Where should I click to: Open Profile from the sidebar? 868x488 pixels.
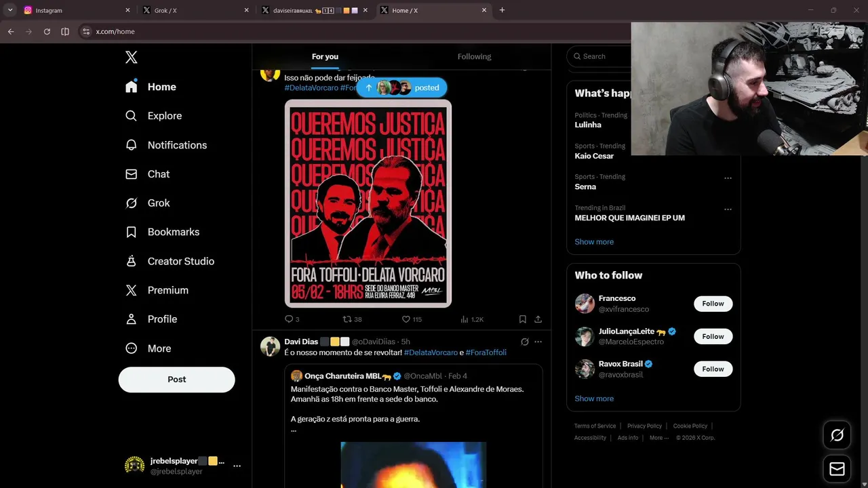coord(151,319)
